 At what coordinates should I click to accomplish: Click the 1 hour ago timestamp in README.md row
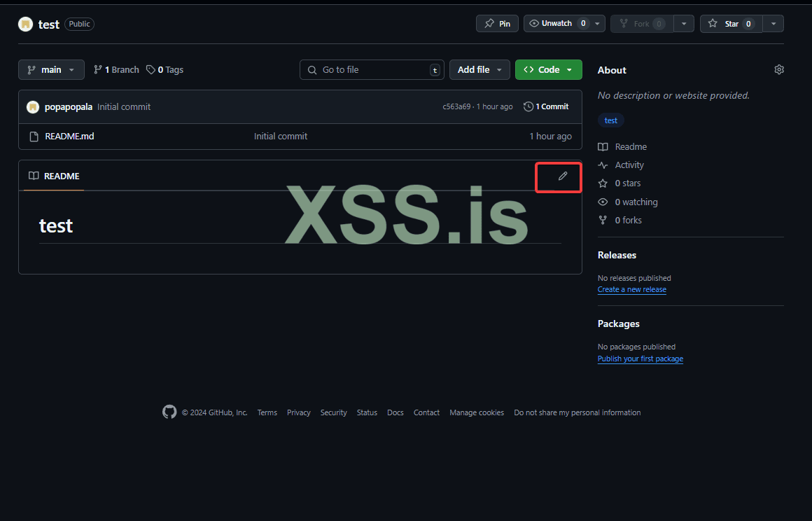click(x=550, y=137)
